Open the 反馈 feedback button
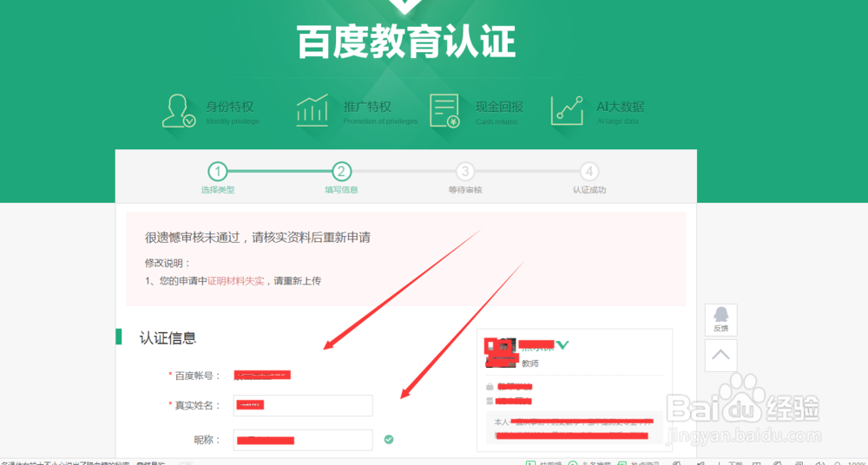 point(720,319)
